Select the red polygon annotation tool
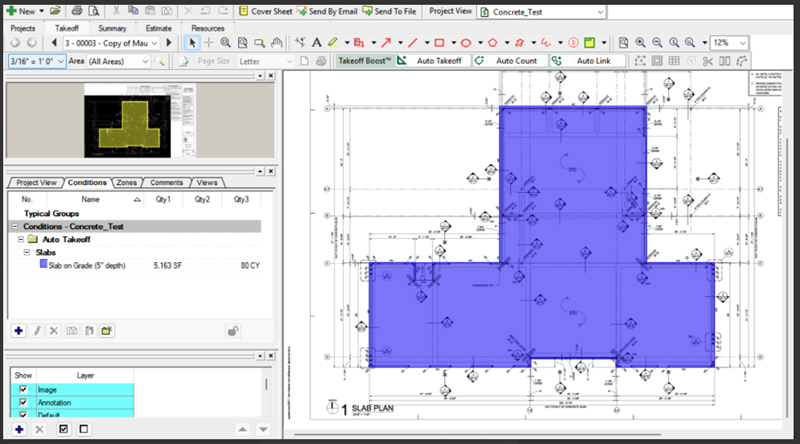The width and height of the screenshot is (800, 444). (492, 43)
